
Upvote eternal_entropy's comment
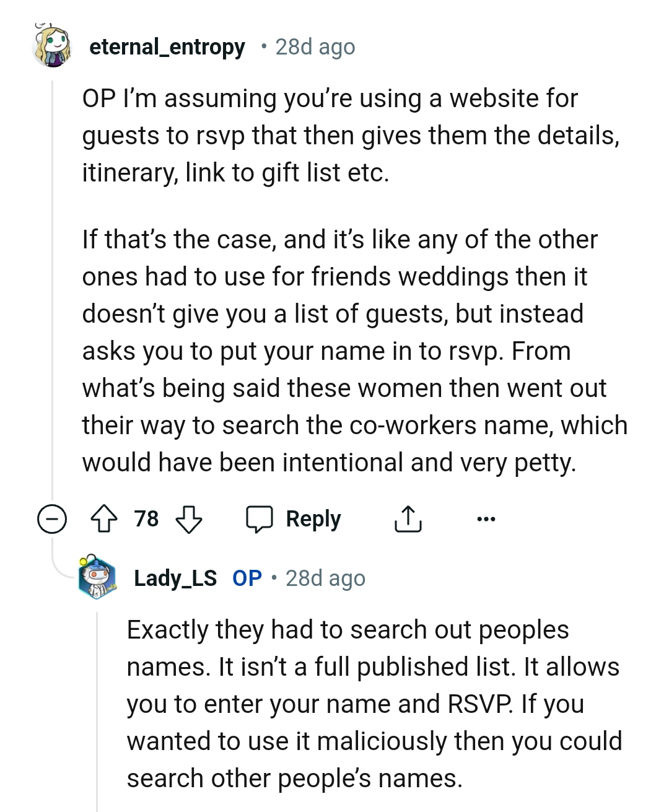(x=104, y=519)
